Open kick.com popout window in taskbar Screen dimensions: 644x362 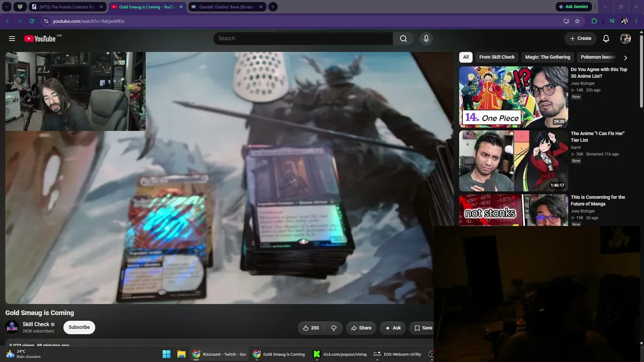click(341, 354)
